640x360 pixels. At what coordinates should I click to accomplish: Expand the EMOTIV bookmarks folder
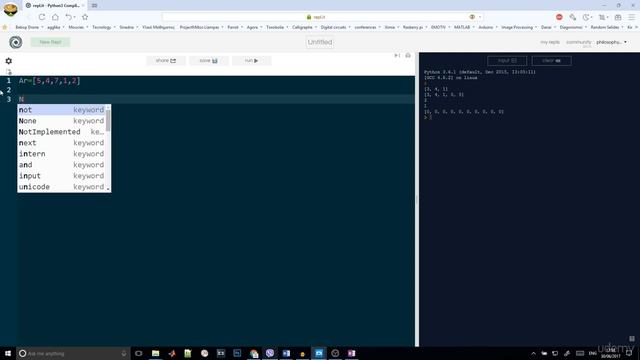441,27
